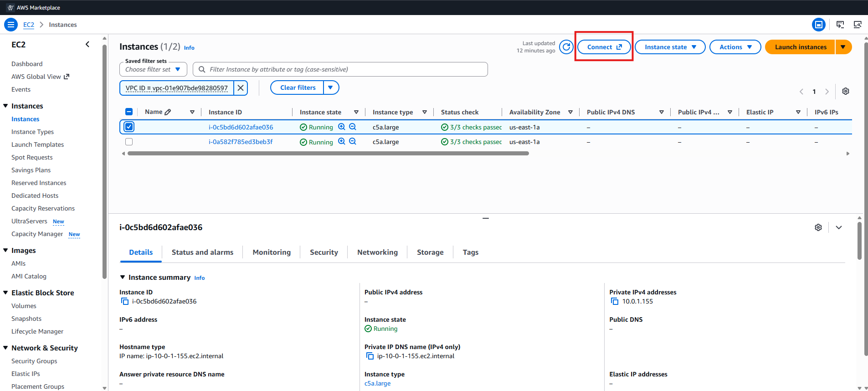Collapse the EC2 sidebar with the arrow

[87, 44]
